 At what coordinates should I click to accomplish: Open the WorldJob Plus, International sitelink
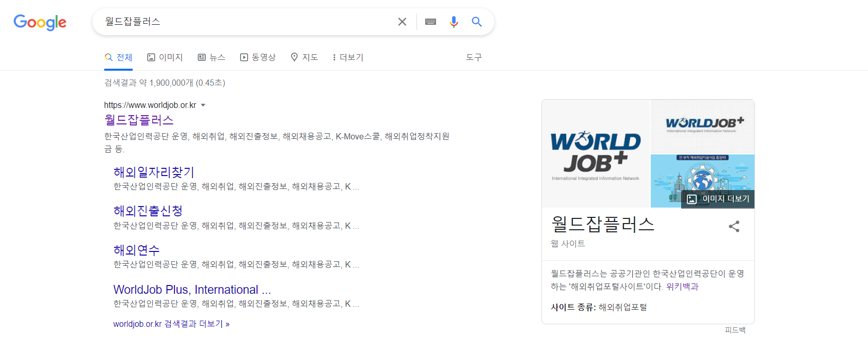(192, 290)
